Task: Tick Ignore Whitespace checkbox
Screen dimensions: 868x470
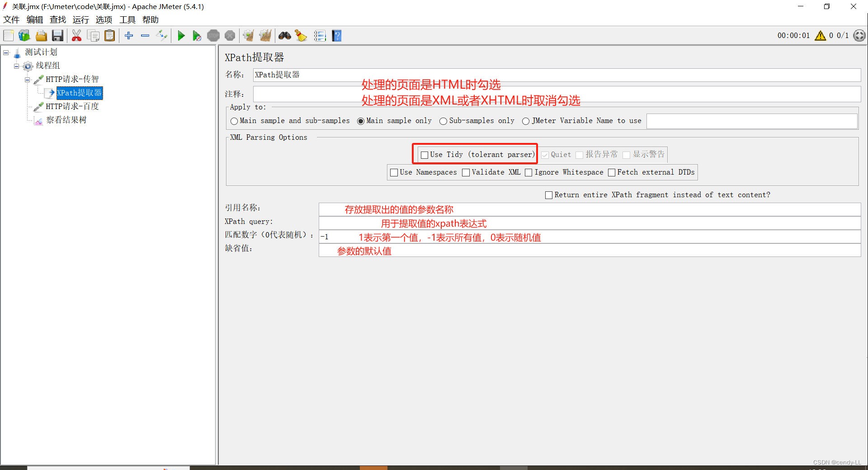Action: click(x=528, y=172)
